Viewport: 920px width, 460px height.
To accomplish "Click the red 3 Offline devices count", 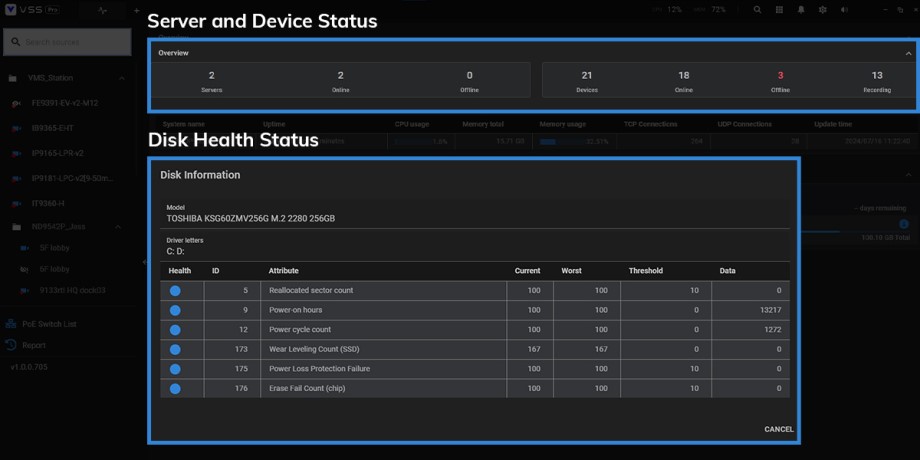I will point(780,80).
